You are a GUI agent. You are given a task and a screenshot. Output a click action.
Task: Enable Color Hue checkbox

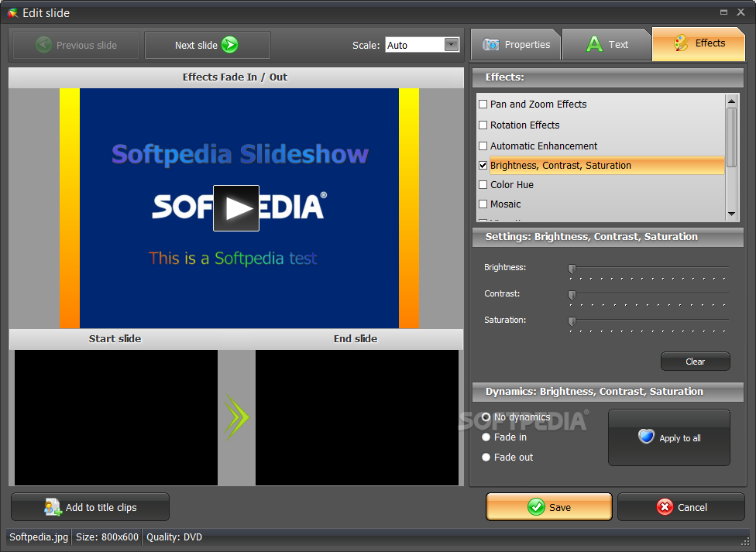click(x=483, y=184)
